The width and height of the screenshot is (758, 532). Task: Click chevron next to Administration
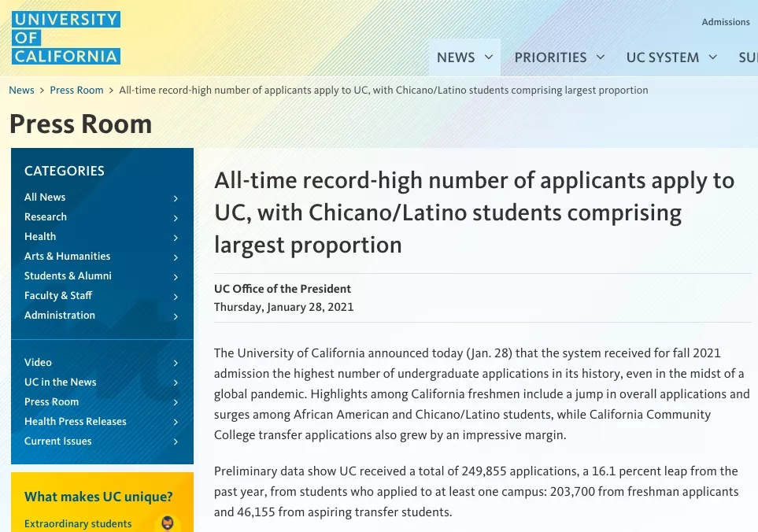[x=176, y=316]
